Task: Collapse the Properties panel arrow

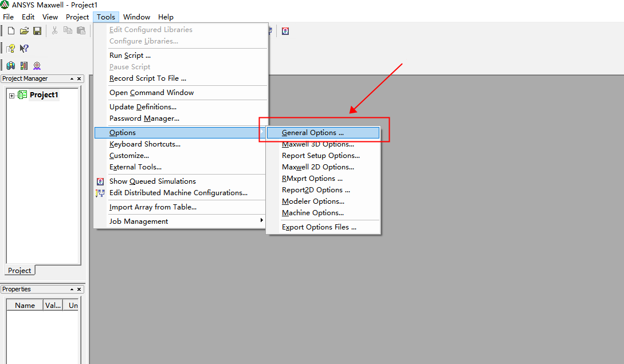Action: click(72, 290)
